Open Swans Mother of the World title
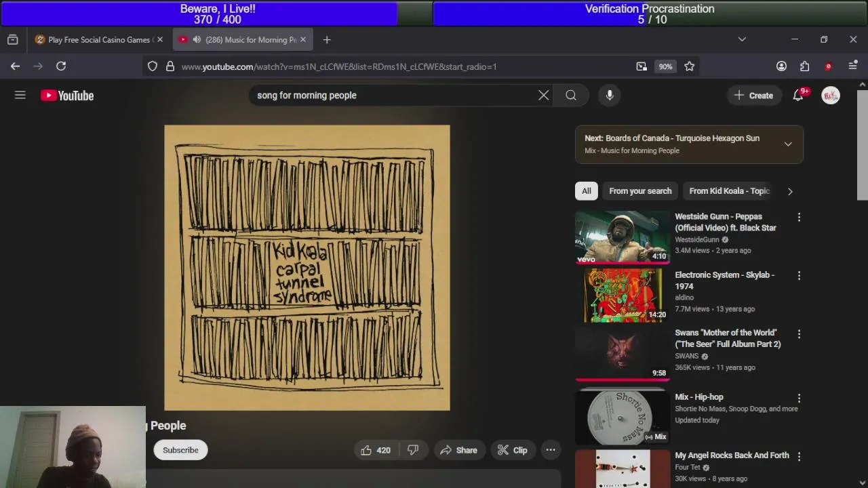The width and height of the screenshot is (868, 488). point(728,338)
